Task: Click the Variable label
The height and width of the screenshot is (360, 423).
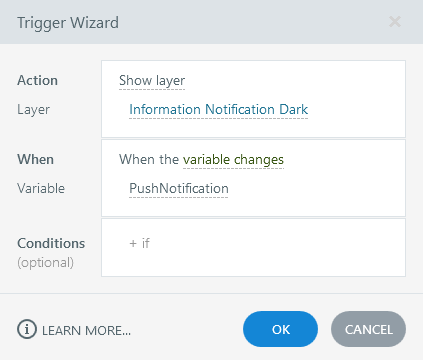Action: (41, 189)
